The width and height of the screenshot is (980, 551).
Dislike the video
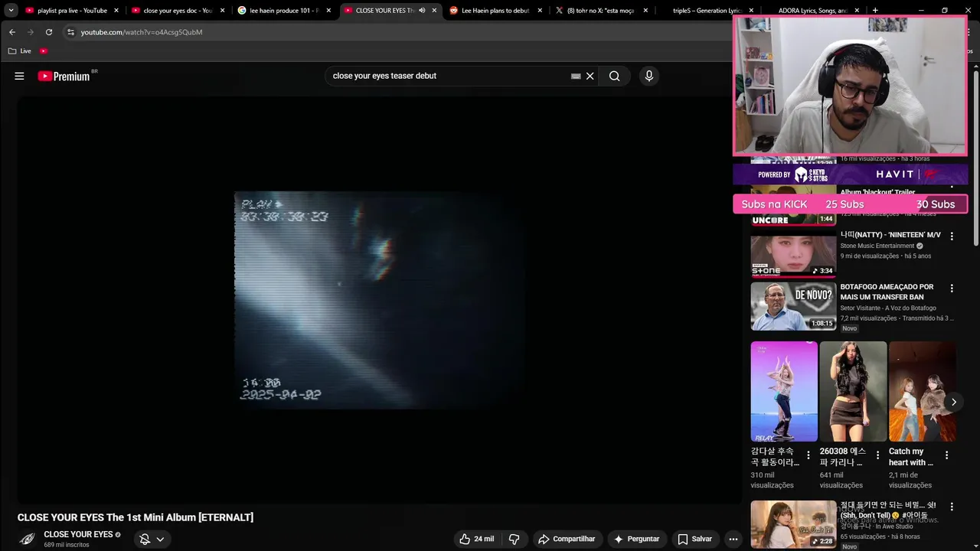514,539
